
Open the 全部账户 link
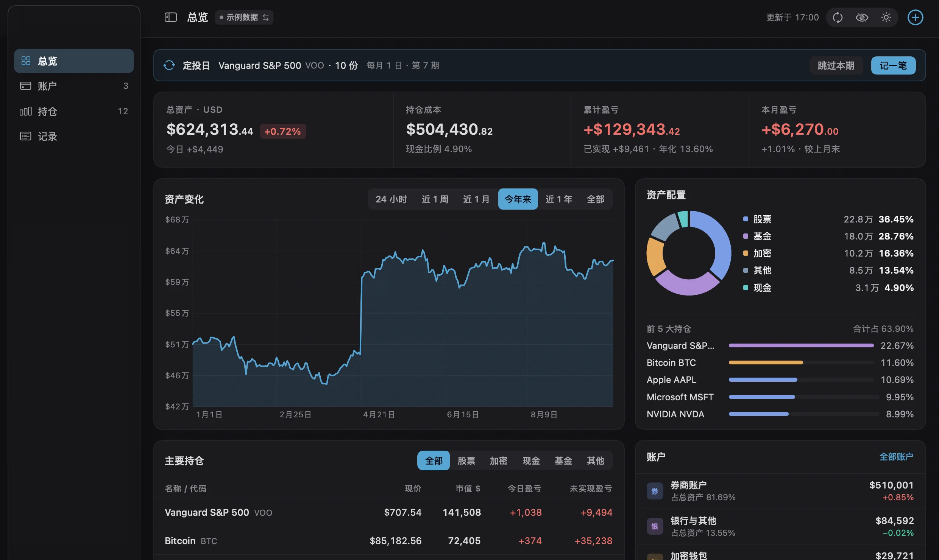pyautogui.click(x=896, y=457)
